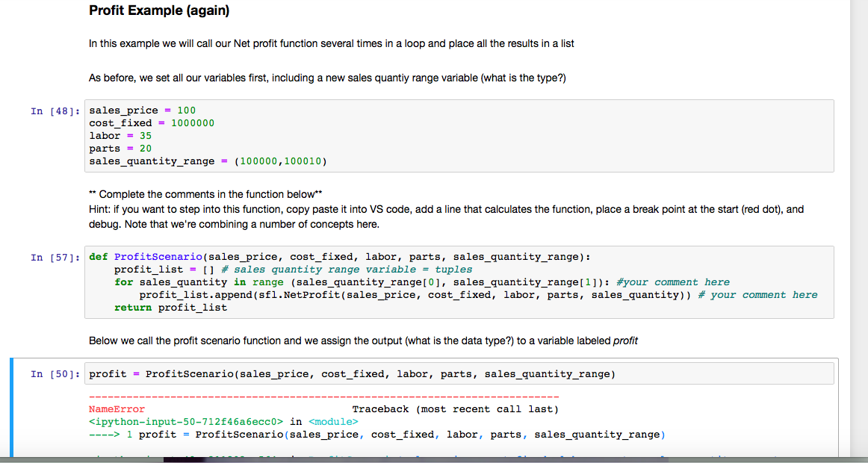The height and width of the screenshot is (463, 868).
Task: Select the "In [57]:" cell prompt
Action: coord(55,257)
